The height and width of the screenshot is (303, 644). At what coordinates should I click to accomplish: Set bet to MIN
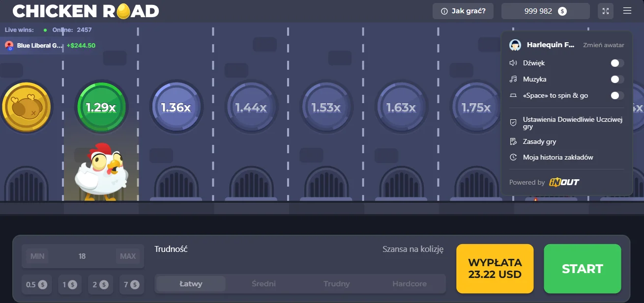tap(37, 256)
